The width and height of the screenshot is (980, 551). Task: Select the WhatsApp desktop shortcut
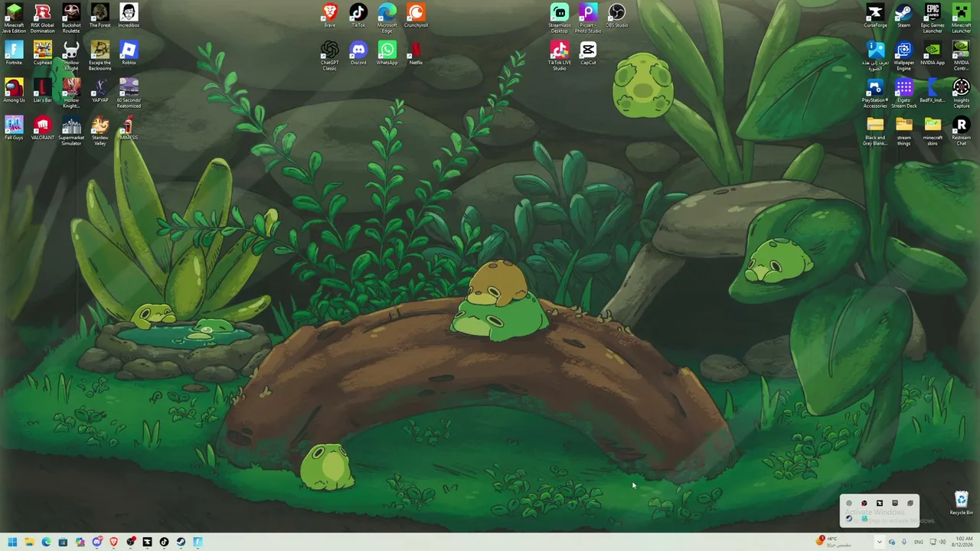387,53
